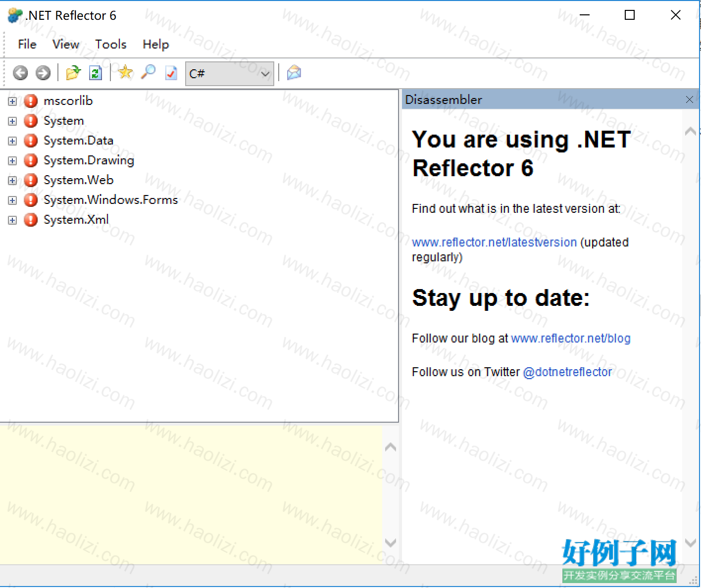Click the Disassembler pane scroll-down arrow
Screen dimensions: 701x588
691,543
